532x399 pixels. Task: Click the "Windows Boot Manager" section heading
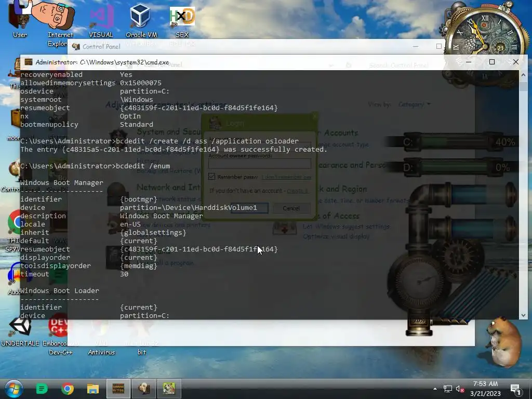[61, 182]
